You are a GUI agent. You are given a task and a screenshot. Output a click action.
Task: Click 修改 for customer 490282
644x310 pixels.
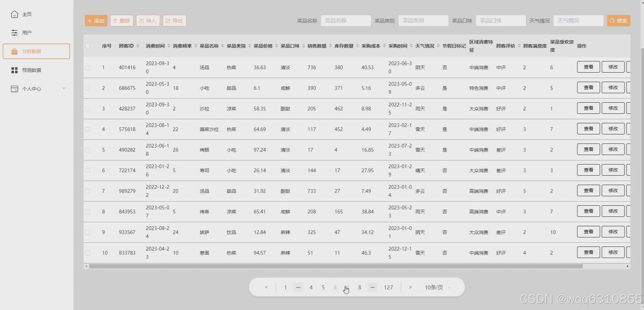pos(613,149)
